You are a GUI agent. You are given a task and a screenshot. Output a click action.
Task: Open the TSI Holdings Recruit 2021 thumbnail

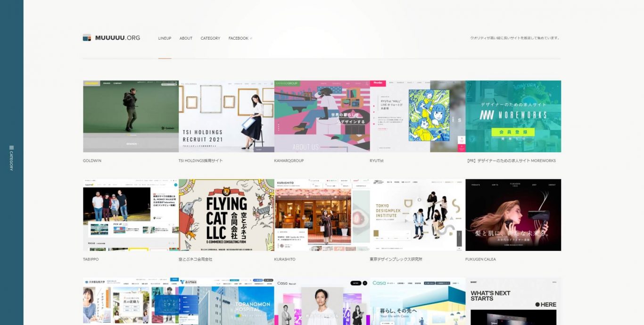[x=226, y=116]
